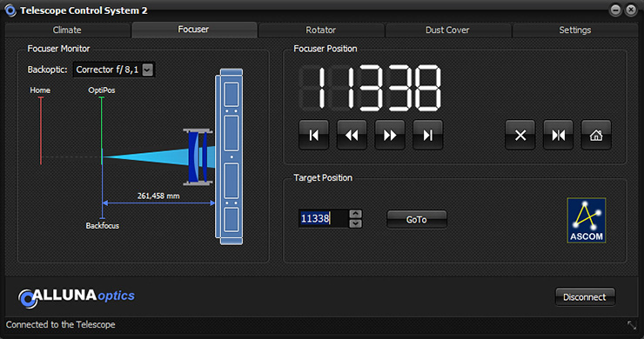Click the GoTo button
Viewport: 644px width, 339px height.
(x=417, y=220)
